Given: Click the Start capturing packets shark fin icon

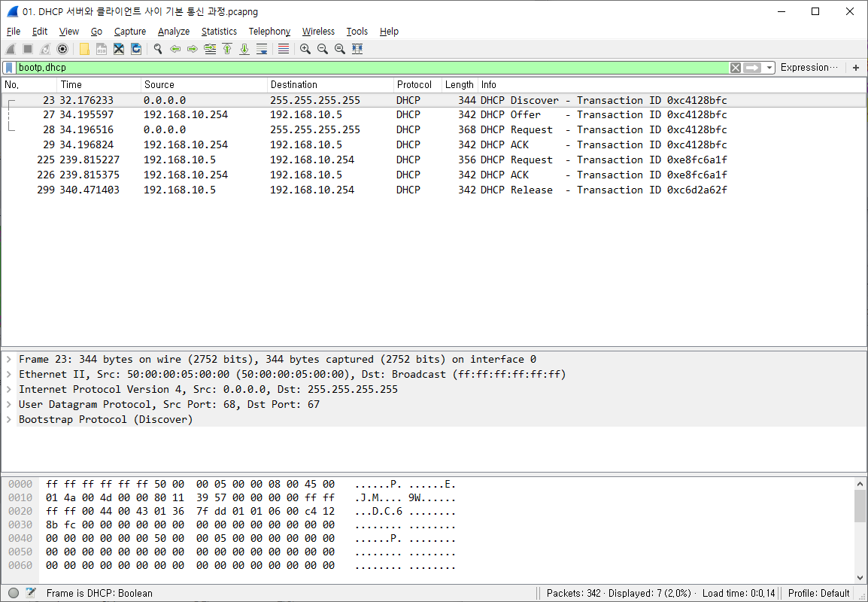Looking at the screenshot, I should pyautogui.click(x=11, y=50).
